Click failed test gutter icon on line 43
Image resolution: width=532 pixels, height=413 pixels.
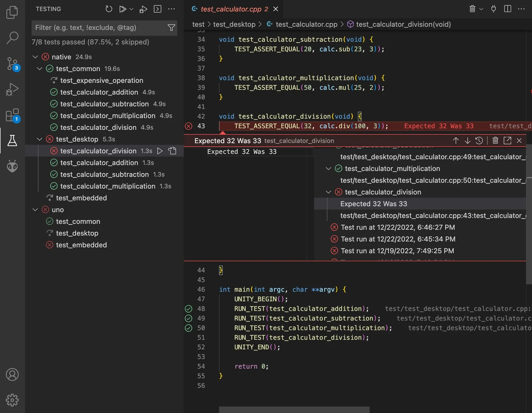[x=189, y=126]
